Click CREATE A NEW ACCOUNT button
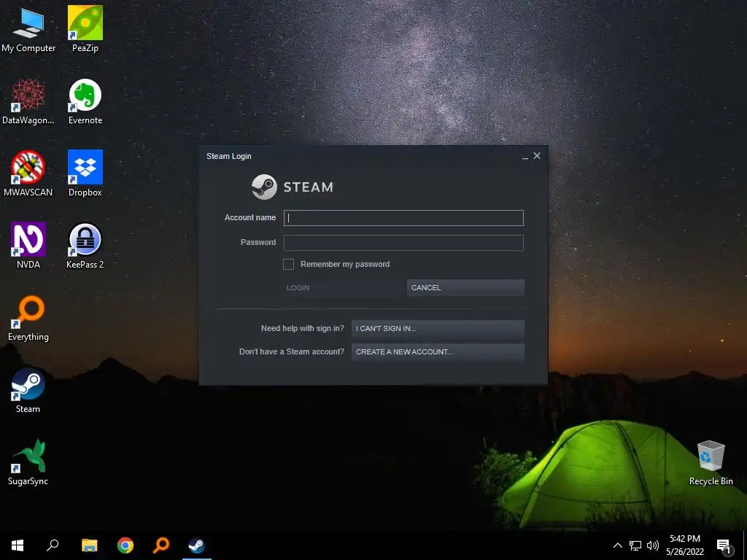 (x=438, y=352)
